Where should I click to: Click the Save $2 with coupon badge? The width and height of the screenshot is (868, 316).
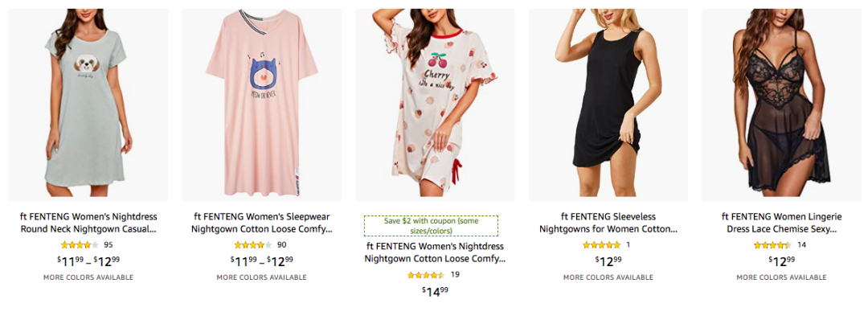pyautogui.click(x=432, y=225)
